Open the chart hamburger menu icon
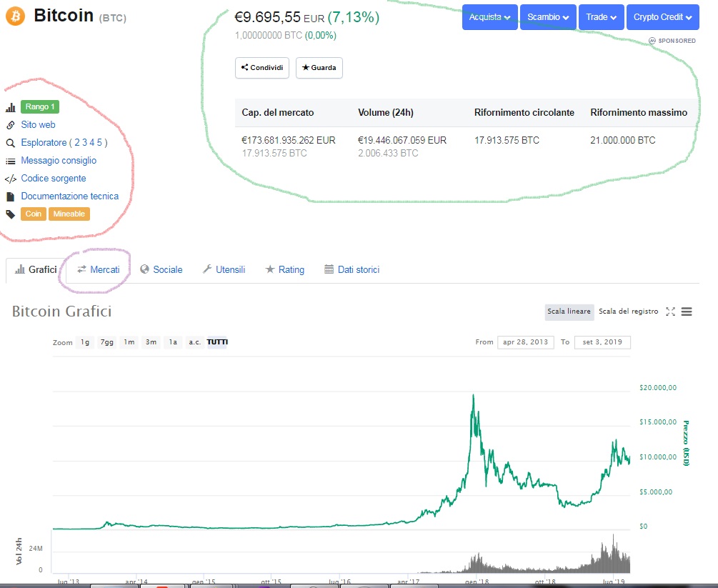 [687, 312]
